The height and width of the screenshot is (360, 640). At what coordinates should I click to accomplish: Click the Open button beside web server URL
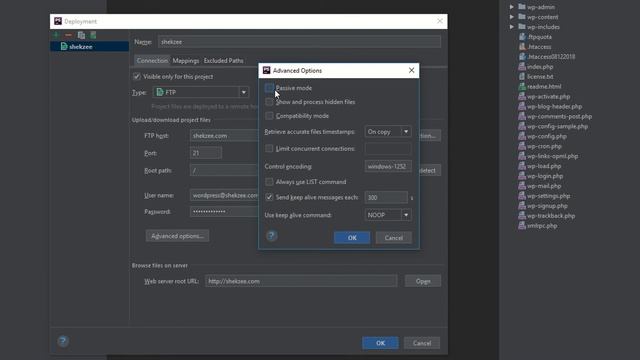pos(423,281)
